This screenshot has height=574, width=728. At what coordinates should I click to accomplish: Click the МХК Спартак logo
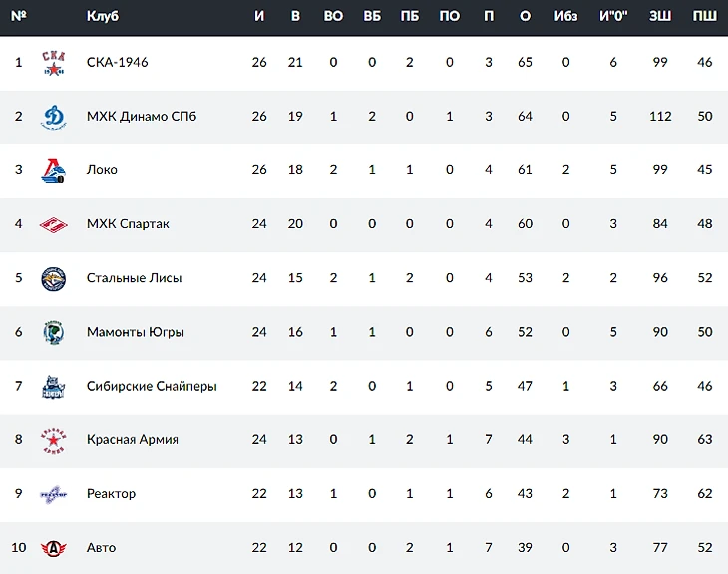(x=53, y=224)
